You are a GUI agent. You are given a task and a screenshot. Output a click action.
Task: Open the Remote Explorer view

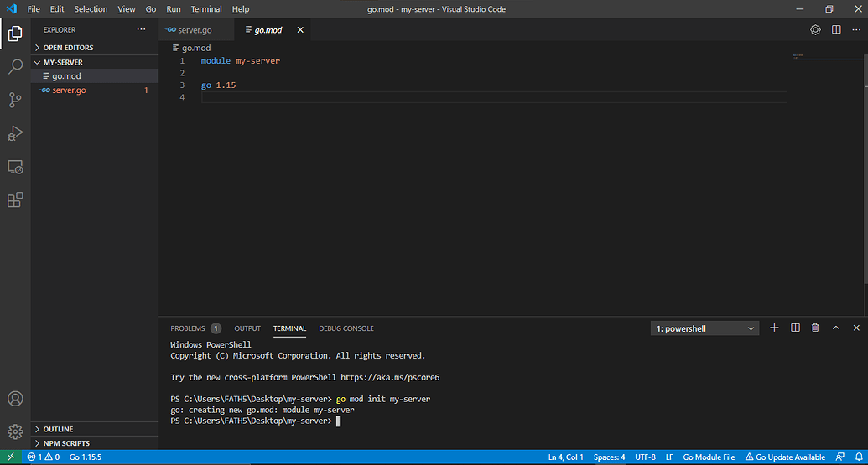pos(15,167)
